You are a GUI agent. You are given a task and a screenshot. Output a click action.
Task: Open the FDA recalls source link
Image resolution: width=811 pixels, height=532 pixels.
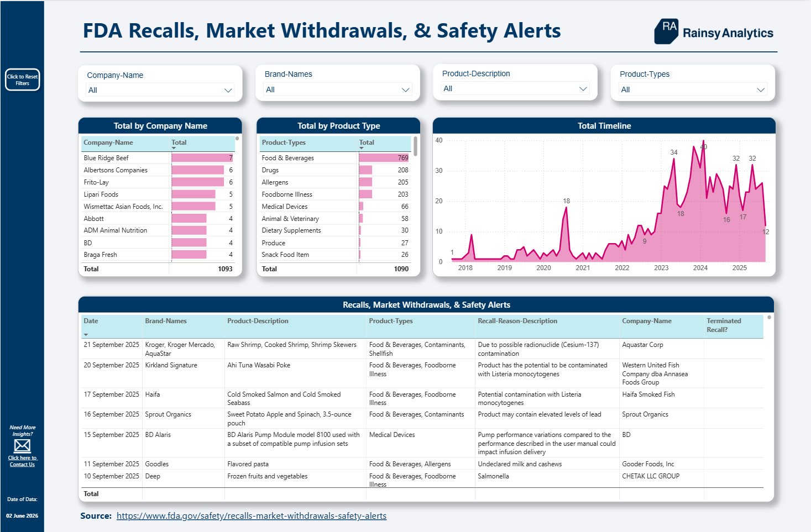pos(252,516)
